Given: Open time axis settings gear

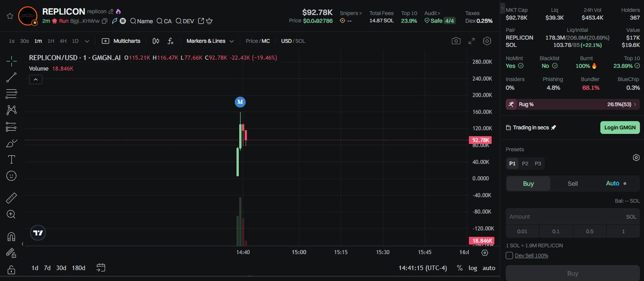Looking at the screenshot, I should point(485,253).
